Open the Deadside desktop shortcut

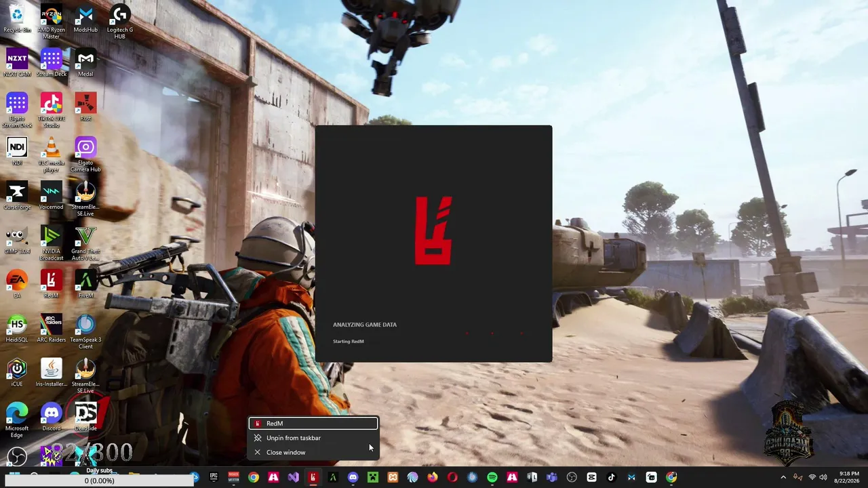(x=85, y=417)
